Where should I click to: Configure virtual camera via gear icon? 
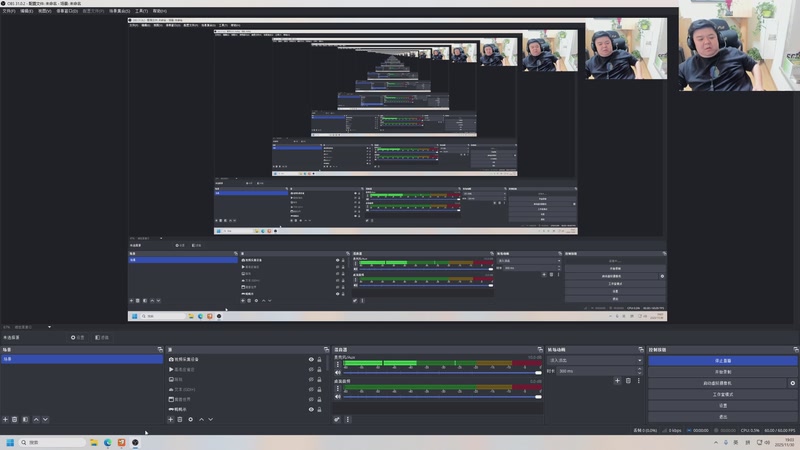click(792, 383)
